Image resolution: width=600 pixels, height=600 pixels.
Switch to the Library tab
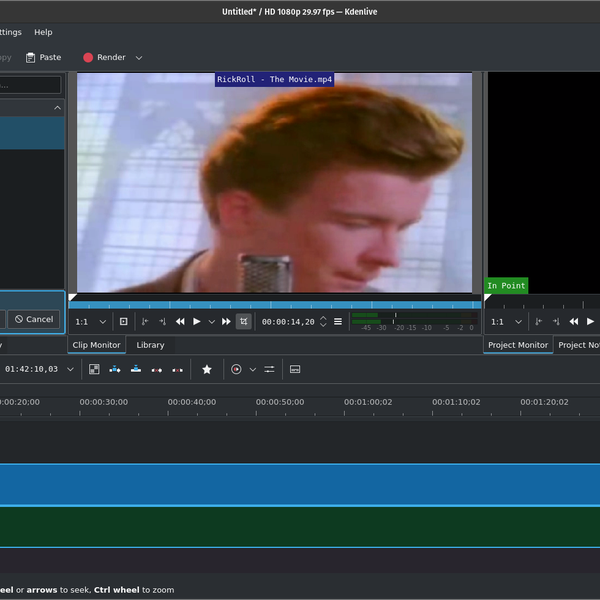point(150,345)
